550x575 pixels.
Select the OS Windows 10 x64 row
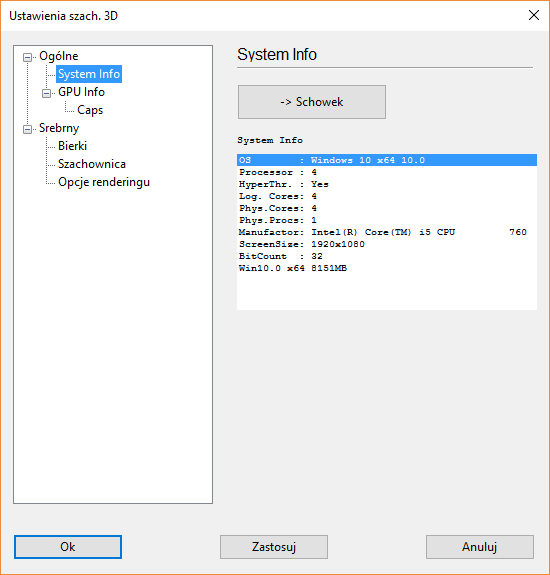click(387, 160)
